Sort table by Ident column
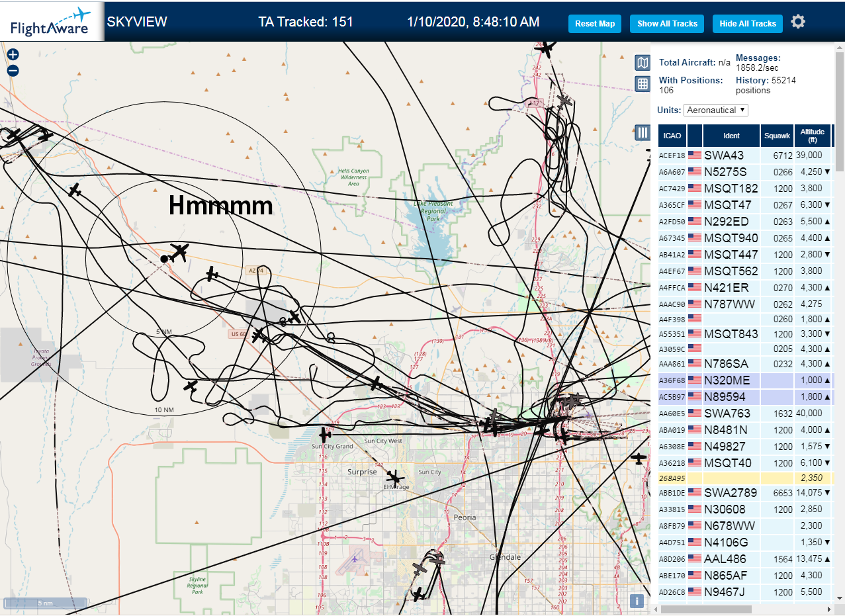This screenshot has width=845, height=616. pyautogui.click(x=731, y=136)
